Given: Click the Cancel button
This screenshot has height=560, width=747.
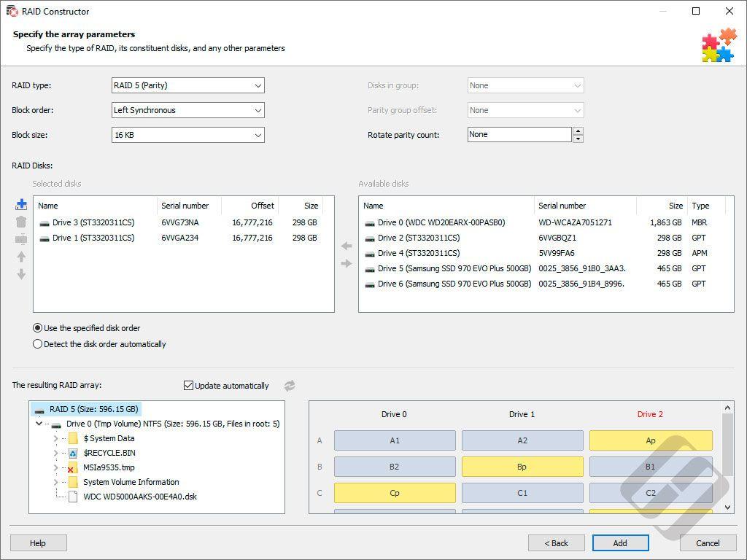Looking at the screenshot, I should tap(708, 542).
